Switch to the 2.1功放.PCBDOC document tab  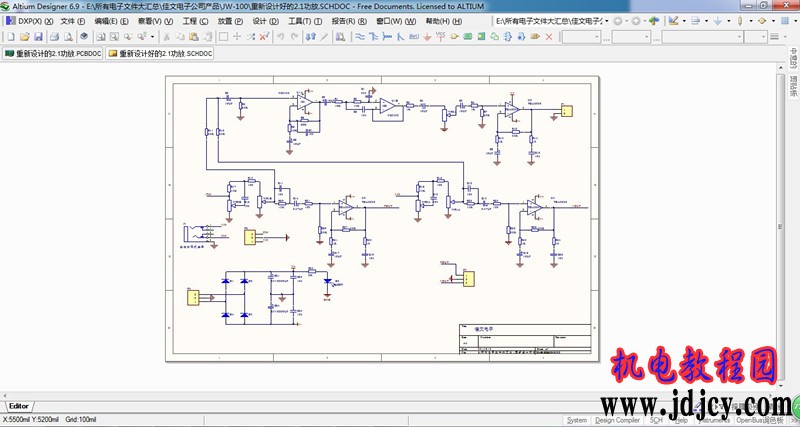point(53,53)
